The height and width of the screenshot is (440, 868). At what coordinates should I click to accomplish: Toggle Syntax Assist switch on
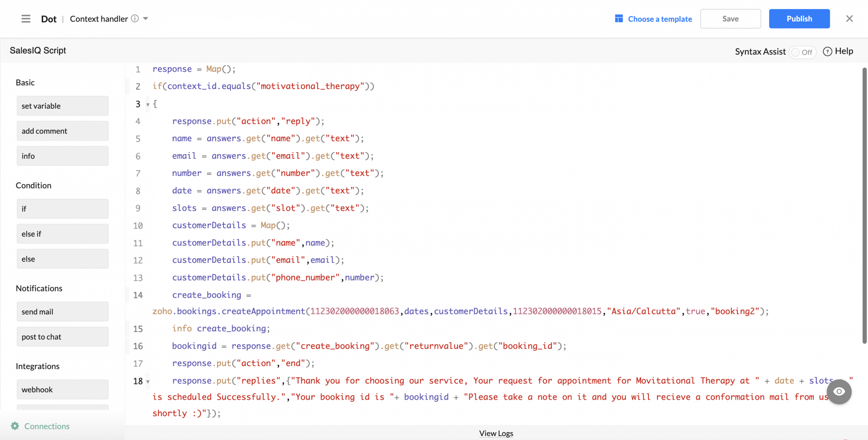802,52
